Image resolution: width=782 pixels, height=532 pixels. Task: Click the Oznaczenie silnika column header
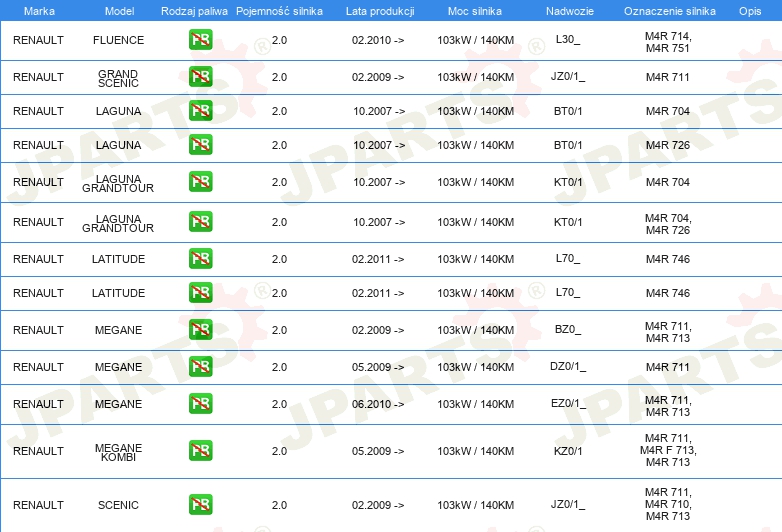(x=669, y=11)
